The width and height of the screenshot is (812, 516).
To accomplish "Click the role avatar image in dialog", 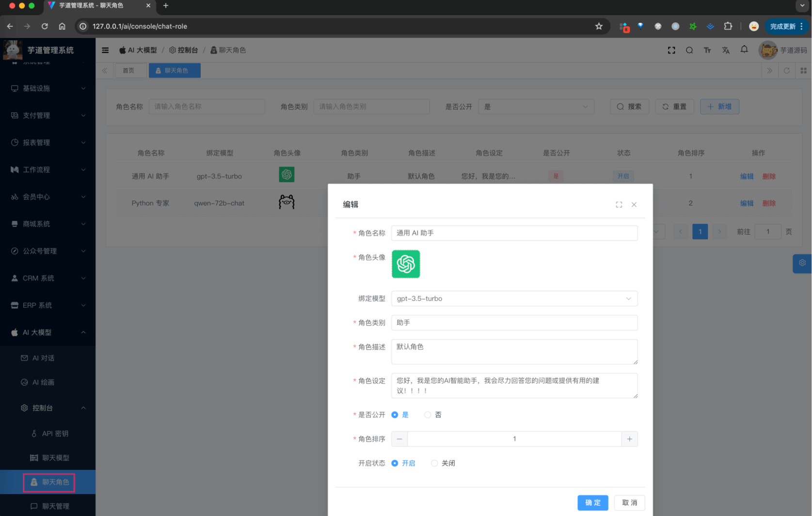I will pos(406,264).
